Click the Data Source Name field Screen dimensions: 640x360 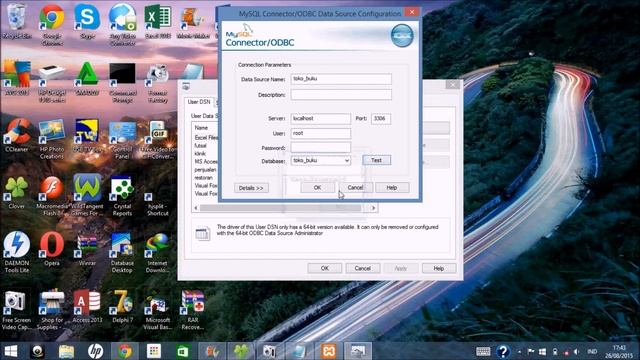341,79
